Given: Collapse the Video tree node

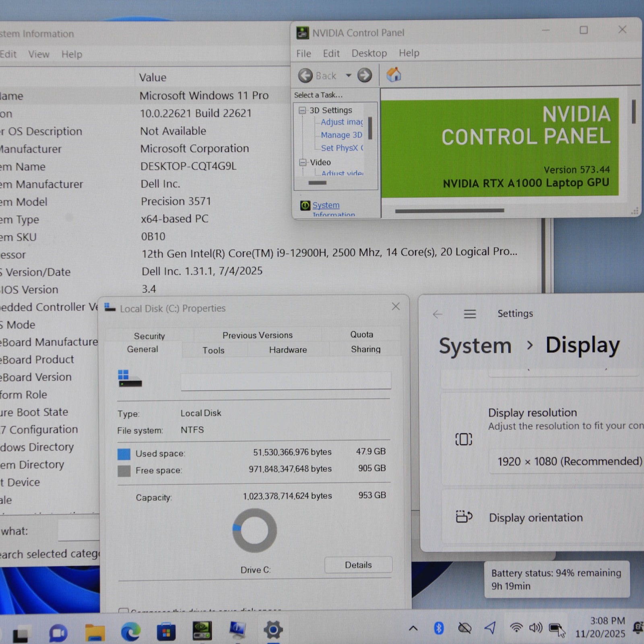Looking at the screenshot, I should tap(303, 162).
